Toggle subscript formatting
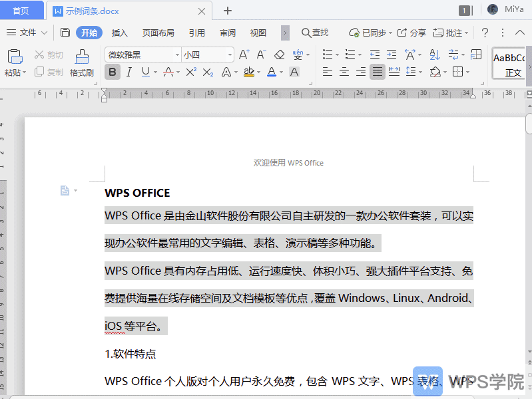Screen dimensions: 532x399 point(208,72)
